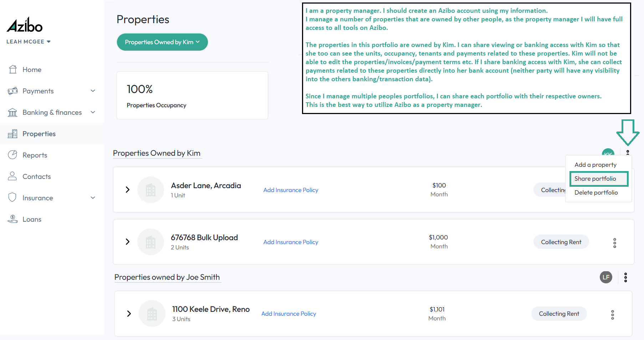Image resolution: width=644 pixels, height=340 pixels.
Task: Expand the Insurance submenu chevron
Action: (93, 198)
